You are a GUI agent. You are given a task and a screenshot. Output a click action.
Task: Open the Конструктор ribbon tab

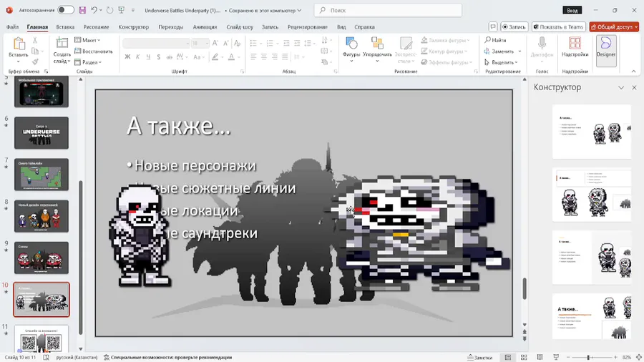134,26
